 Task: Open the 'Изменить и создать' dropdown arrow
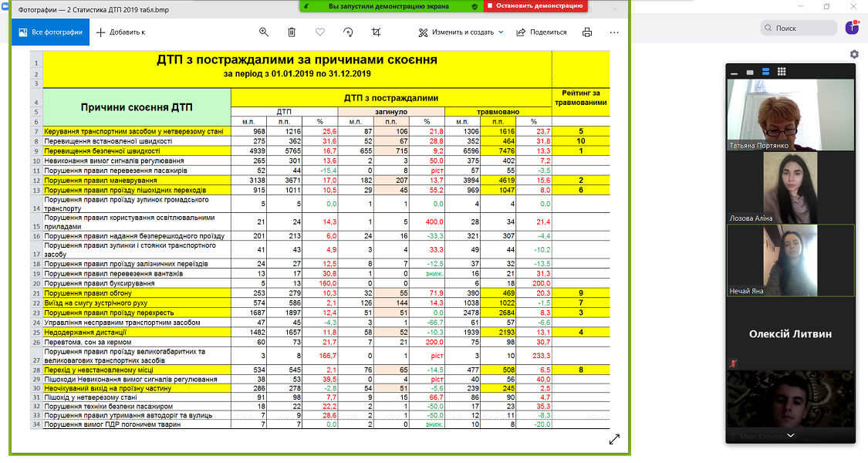point(501,32)
